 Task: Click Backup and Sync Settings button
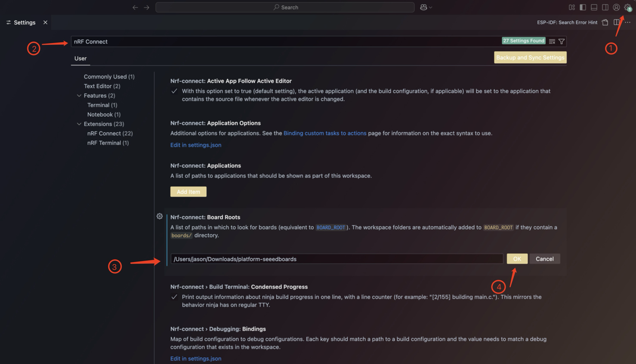pos(530,58)
